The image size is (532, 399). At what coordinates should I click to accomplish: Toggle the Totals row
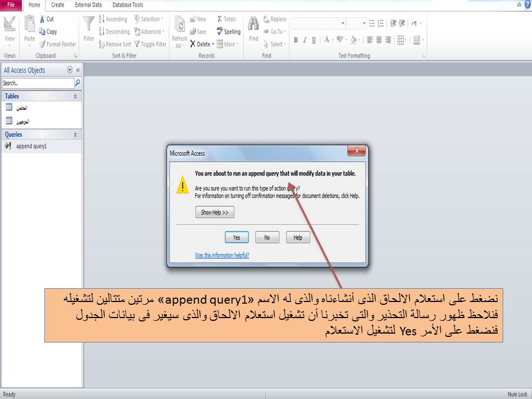227,19
